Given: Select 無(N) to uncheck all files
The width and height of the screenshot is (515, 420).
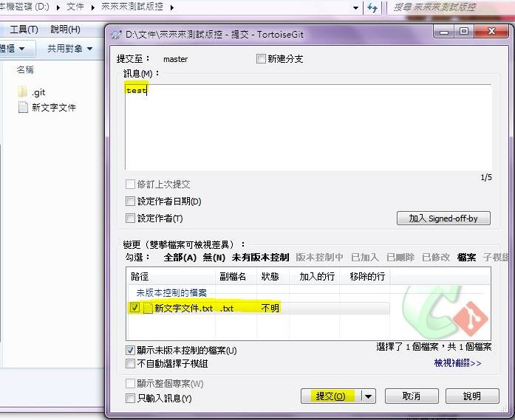Looking at the screenshot, I should coord(214,258).
